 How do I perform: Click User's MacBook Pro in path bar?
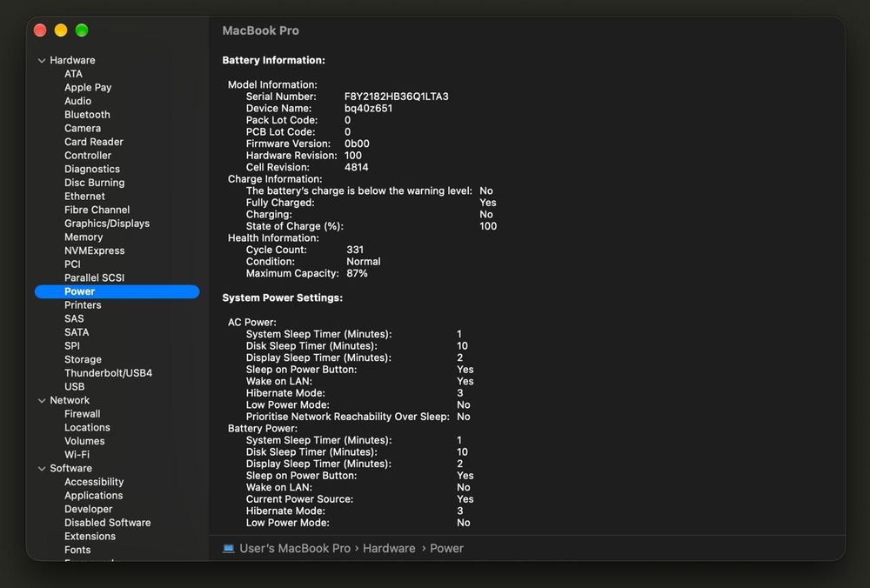pyautogui.click(x=295, y=549)
